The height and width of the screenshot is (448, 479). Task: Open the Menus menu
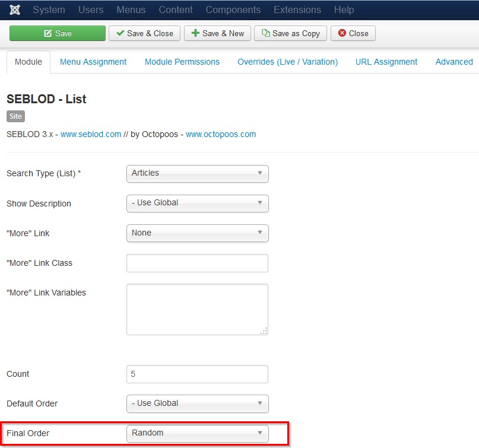coord(131,9)
